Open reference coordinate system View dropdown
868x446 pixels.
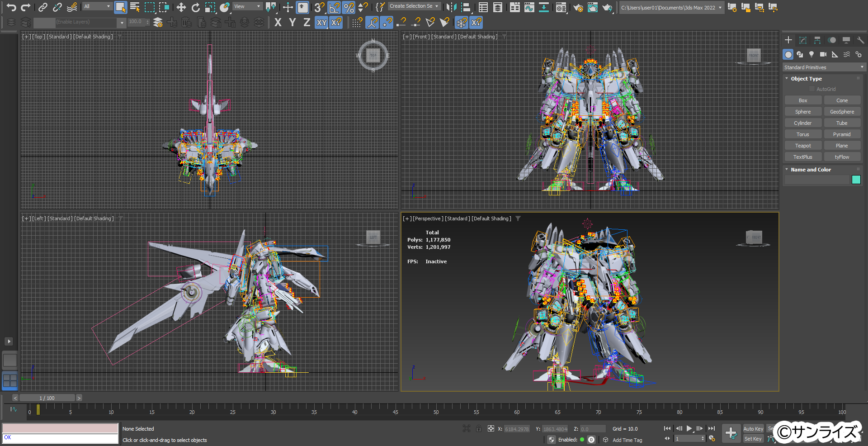(x=247, y=6)
